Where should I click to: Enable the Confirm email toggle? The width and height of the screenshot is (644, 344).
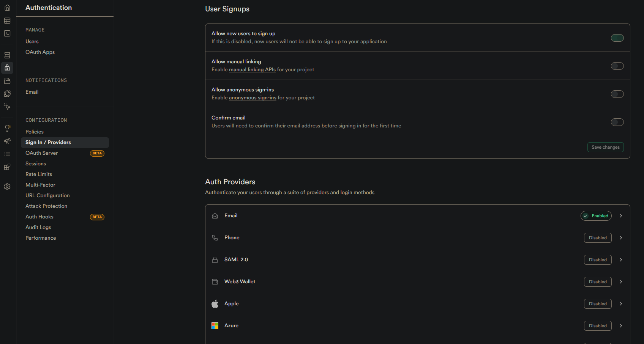point(617,122)
